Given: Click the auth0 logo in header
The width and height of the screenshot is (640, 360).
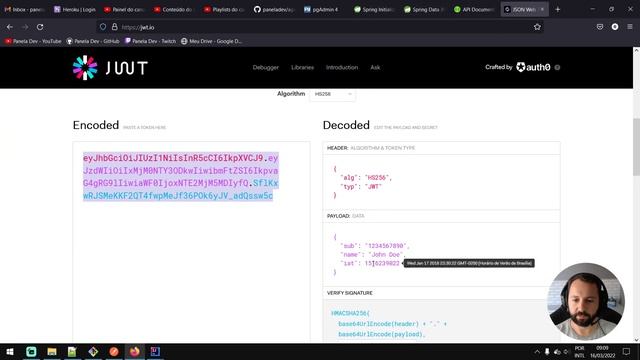Looking at the screenshot, I should [533, 67].
